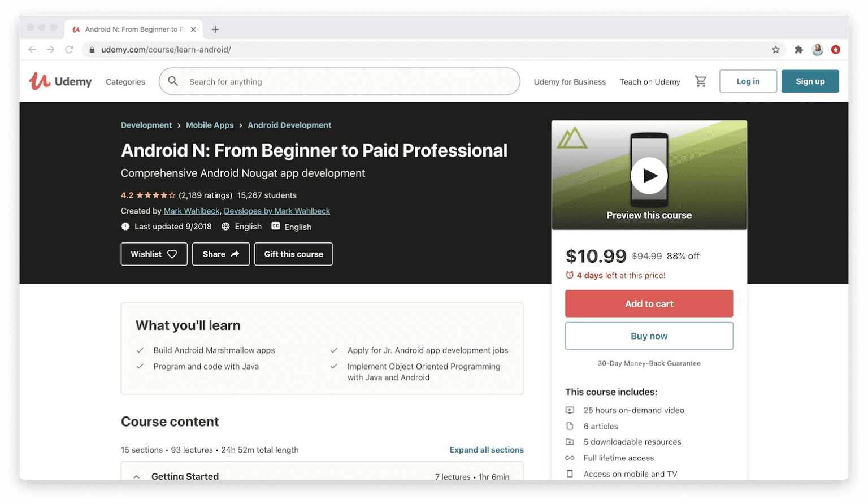Open the browser profile avatar
The width and height of the screenshot is (868, 504).
(x=817, y=49)
